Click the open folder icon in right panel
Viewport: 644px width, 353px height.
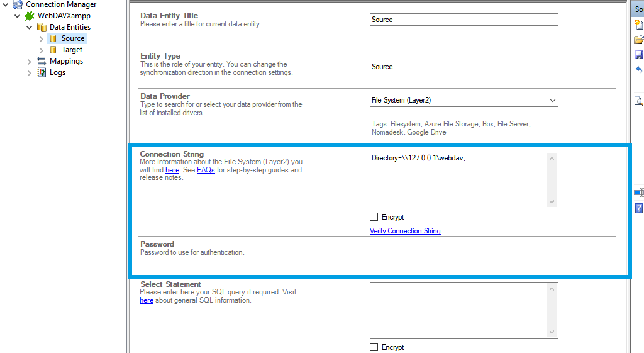click(639, 40)
